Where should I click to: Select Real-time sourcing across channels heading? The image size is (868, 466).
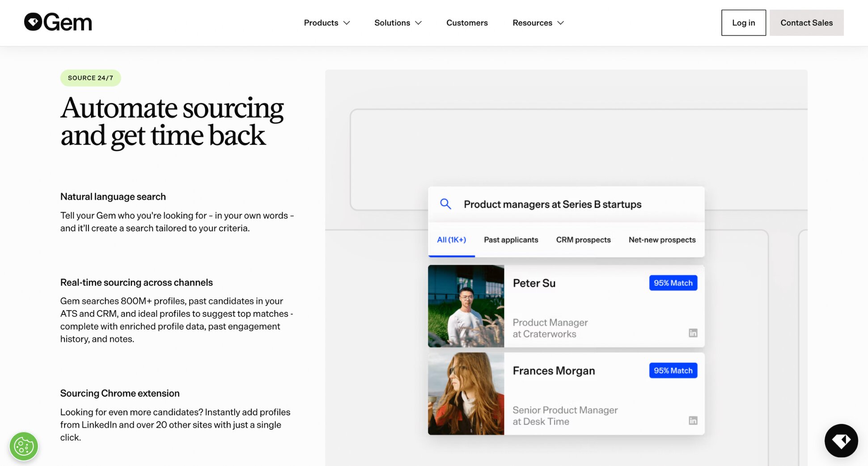click(136, 282)
